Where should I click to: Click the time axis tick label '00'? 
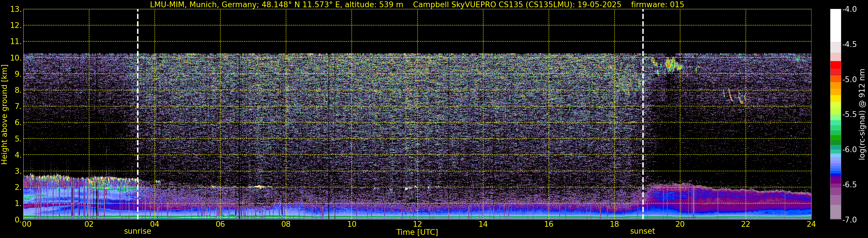click(26, 224)
